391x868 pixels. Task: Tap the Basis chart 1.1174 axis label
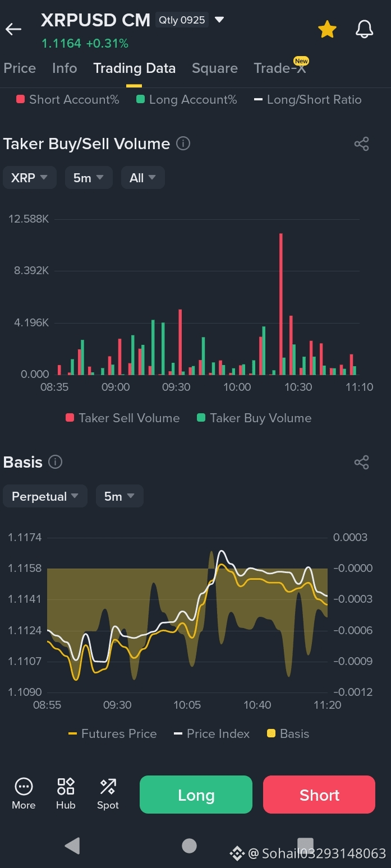tap(25, 537)
